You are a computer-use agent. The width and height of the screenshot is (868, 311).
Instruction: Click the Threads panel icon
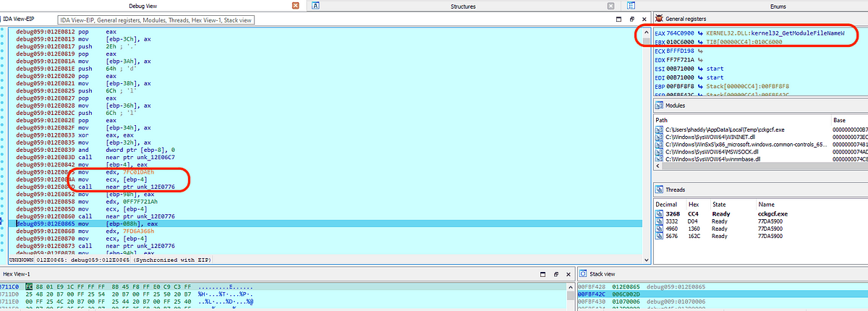(x=658, y=189)
